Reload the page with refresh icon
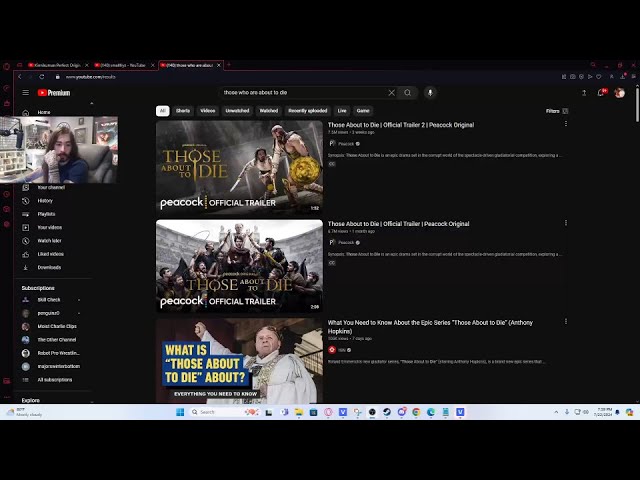640x480 pixels. tap(42, 77)
